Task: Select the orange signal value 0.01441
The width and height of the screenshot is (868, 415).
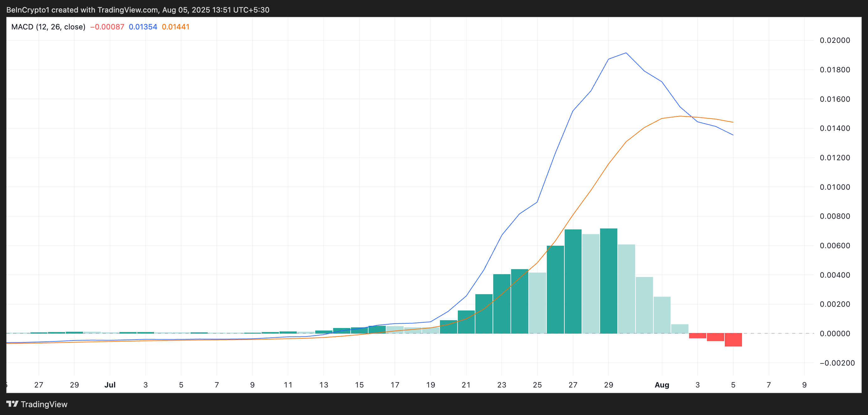Action: pyautogui.click(x=175, y=27)
